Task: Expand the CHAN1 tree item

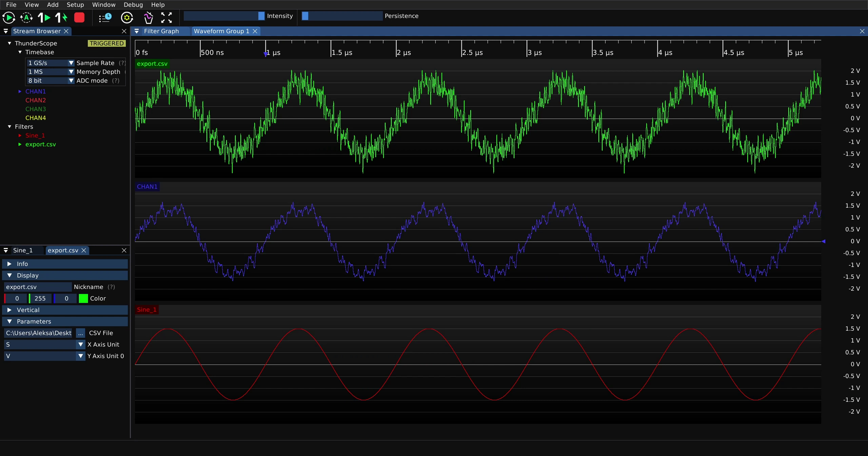Action: pos(20,91)
